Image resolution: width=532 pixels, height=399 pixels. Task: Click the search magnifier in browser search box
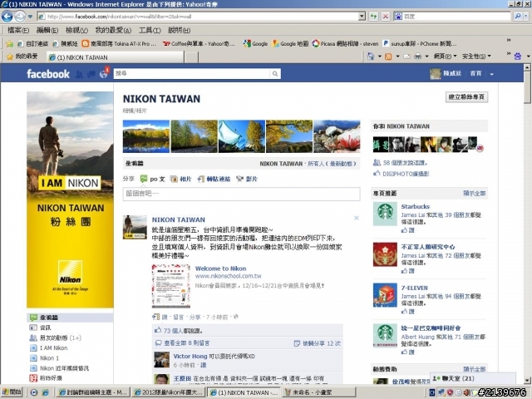click(518, 17)
